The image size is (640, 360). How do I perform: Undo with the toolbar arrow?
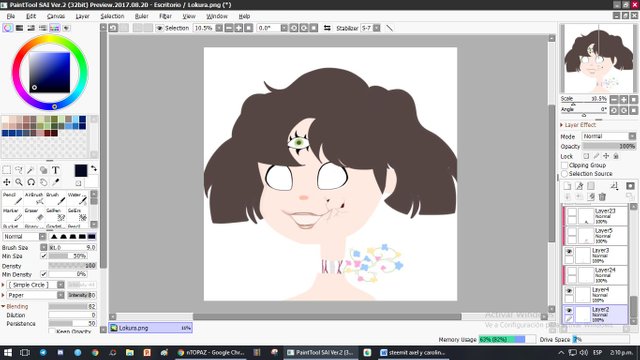point(113,28)
